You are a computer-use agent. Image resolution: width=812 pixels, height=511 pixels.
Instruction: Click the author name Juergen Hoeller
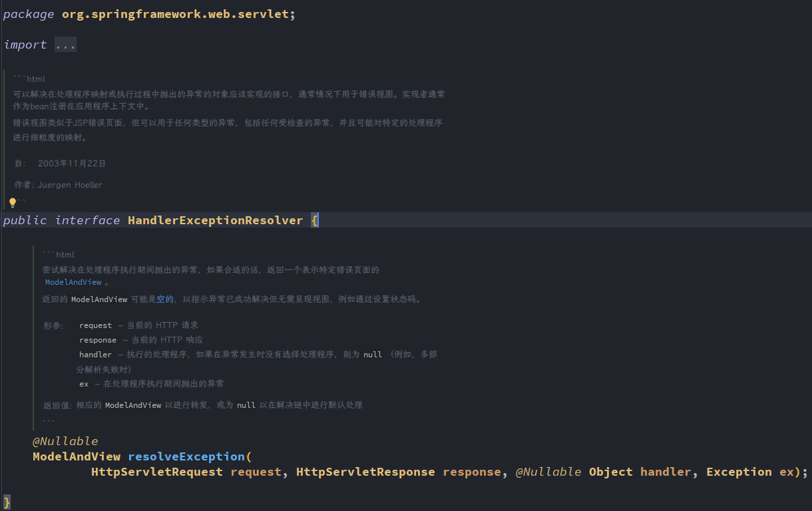point(70,185)
